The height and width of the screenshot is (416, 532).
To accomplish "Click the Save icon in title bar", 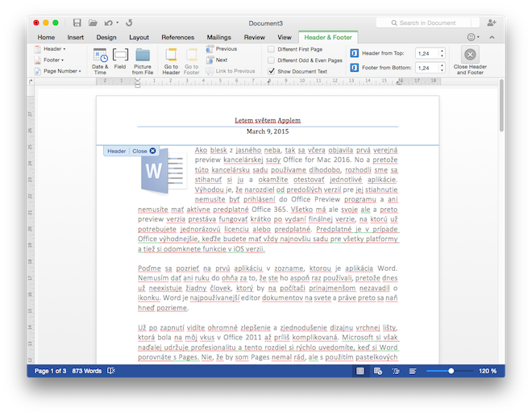I will coord(77,23).
